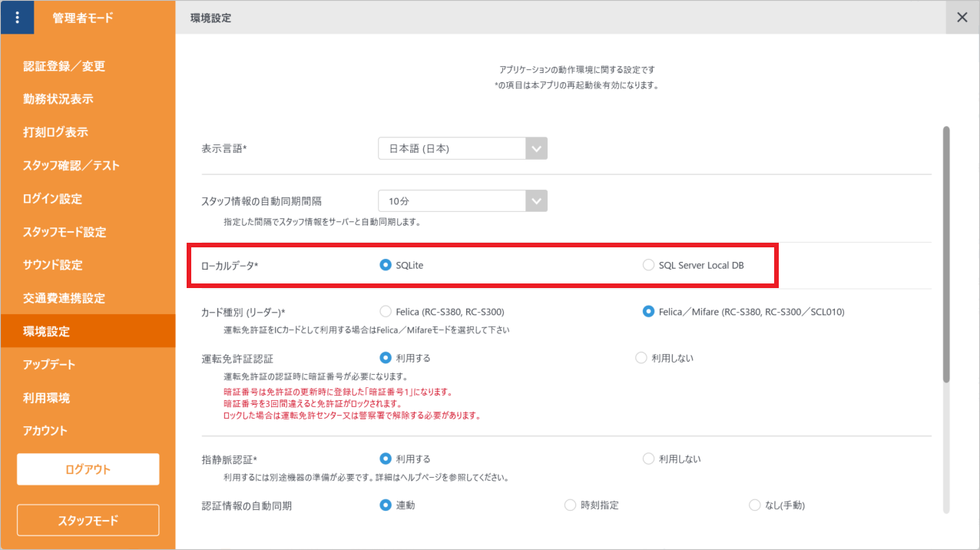The height and width of the screenshot is (550, 980).
Task: Open 日本語 (日本) language combo box
Action: tap(462, 148)
